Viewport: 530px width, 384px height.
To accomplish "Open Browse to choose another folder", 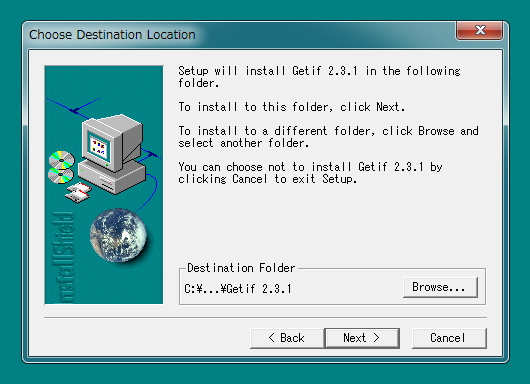I will 440,287.
